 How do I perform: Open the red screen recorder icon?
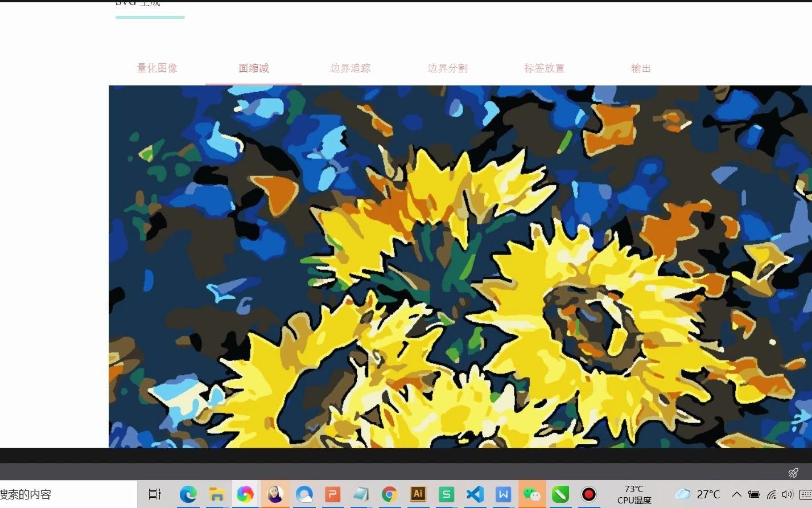pos(589,494)
